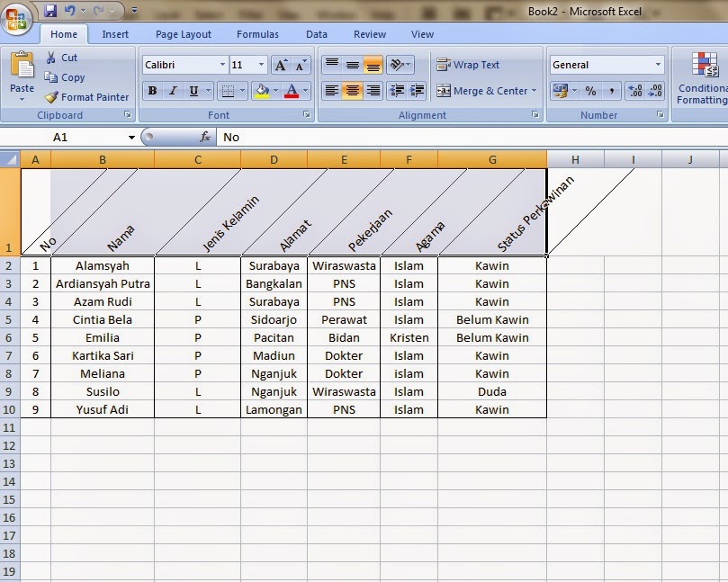This screenshot has height=582, width=728.
Task: Open the Paste options dropdown arrow
Action: 22,99
